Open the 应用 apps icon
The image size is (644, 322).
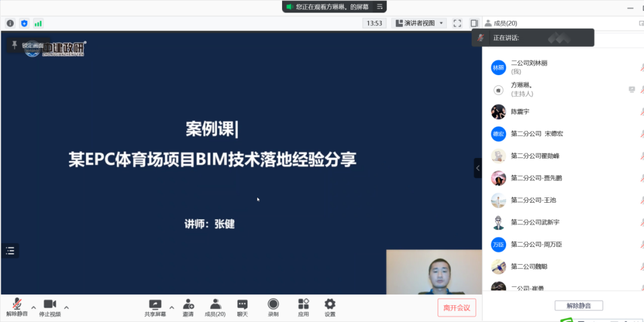coord(304,307)
